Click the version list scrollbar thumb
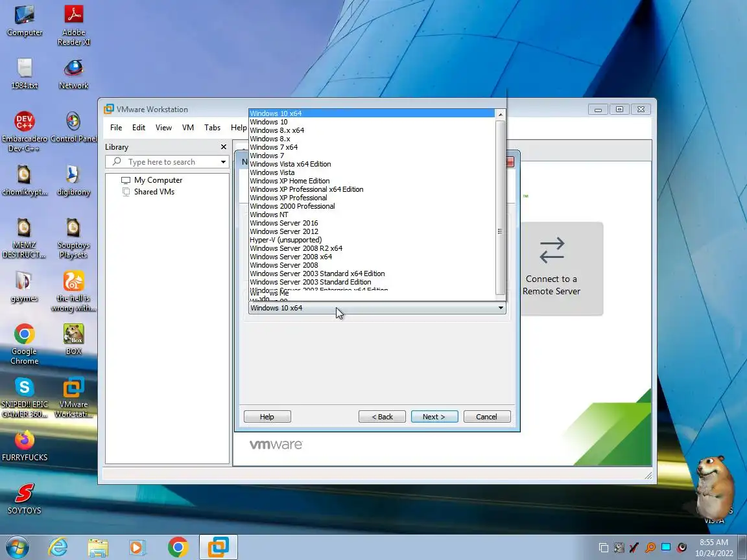 coord(500,207)
